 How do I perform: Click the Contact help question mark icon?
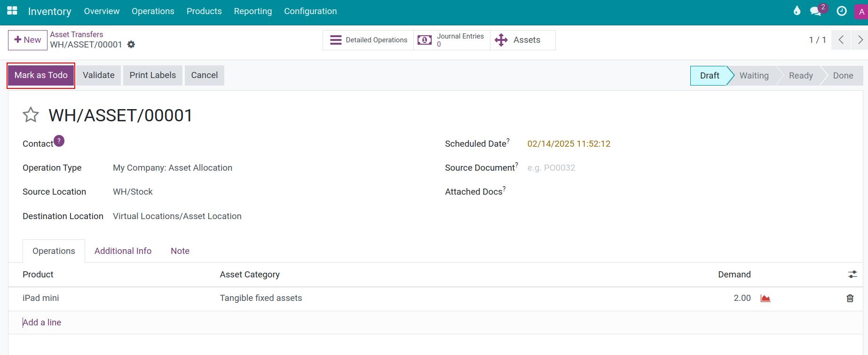(x=59, y=141)
